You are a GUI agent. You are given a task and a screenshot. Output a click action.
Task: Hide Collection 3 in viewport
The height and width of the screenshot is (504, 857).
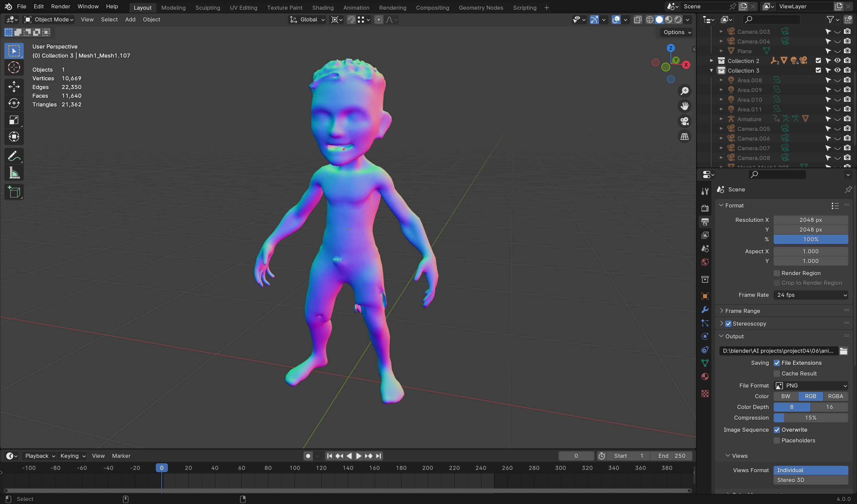click(837, 70)
